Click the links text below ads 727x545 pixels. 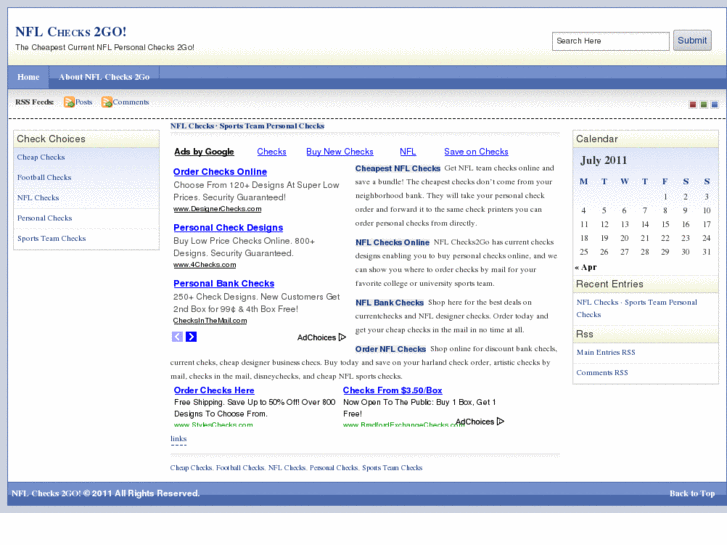(x=179, y=439)
